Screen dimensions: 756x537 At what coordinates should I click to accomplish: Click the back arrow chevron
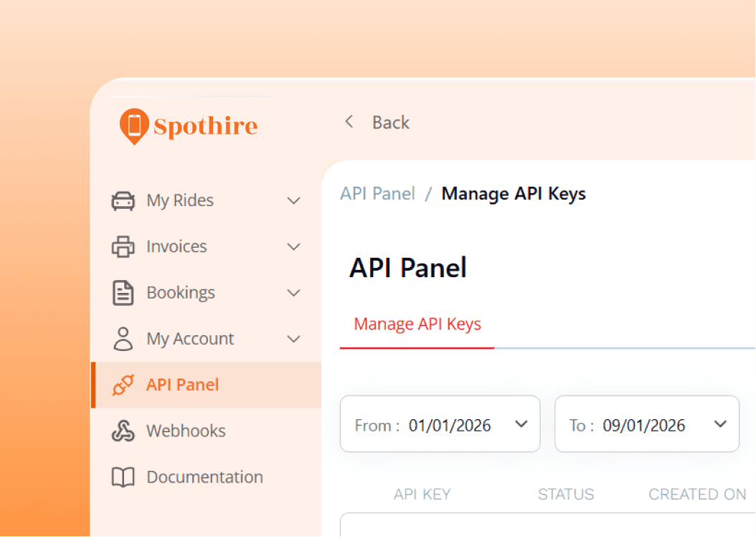coord(349,121)
